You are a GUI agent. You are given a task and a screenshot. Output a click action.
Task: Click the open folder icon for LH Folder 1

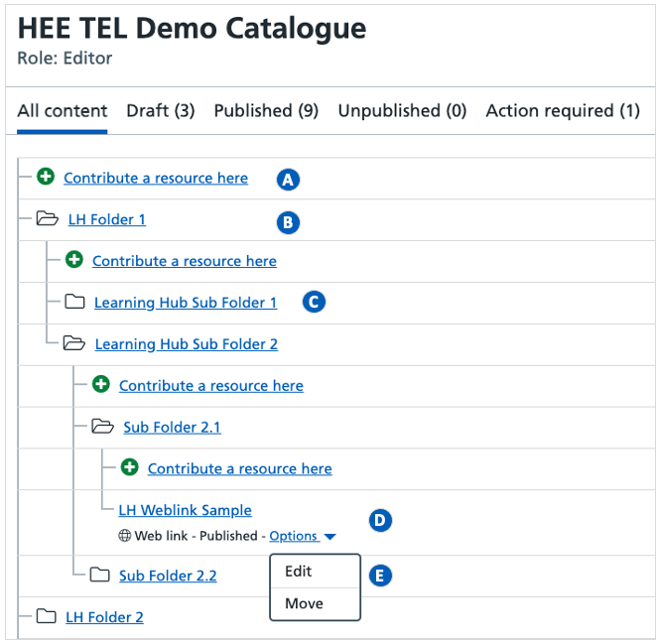47,219
